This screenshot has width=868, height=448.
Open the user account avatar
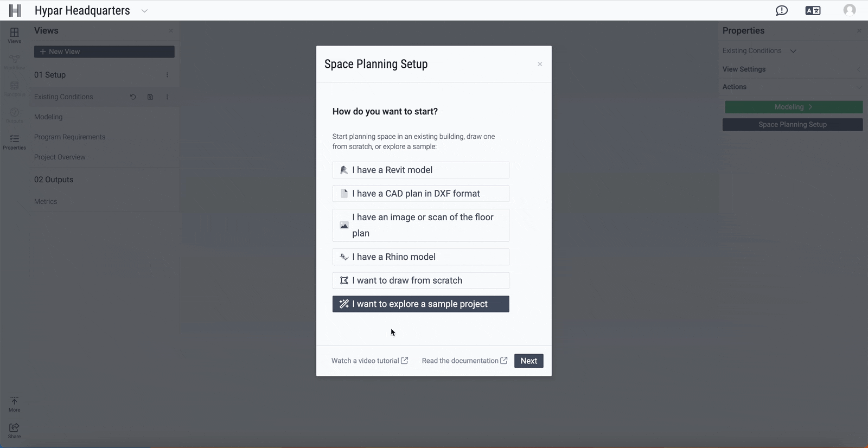coord(849,10)
